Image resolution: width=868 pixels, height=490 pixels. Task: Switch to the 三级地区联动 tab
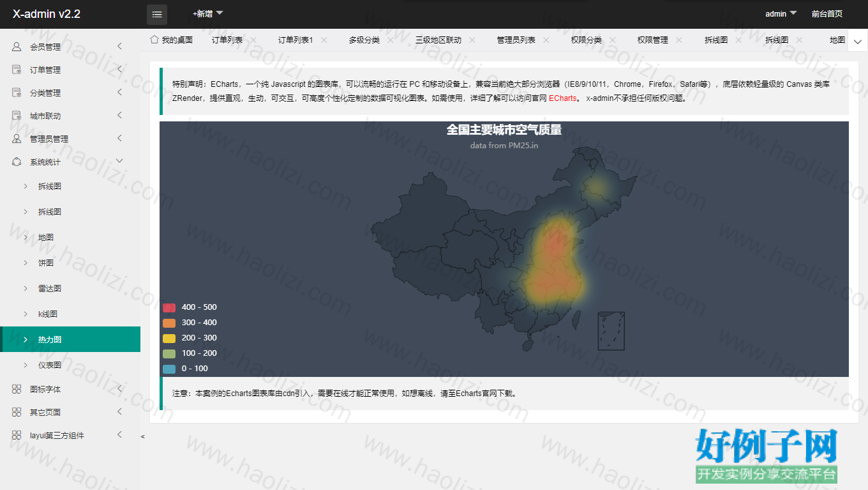pyautogui.click(x=438, y=40)
